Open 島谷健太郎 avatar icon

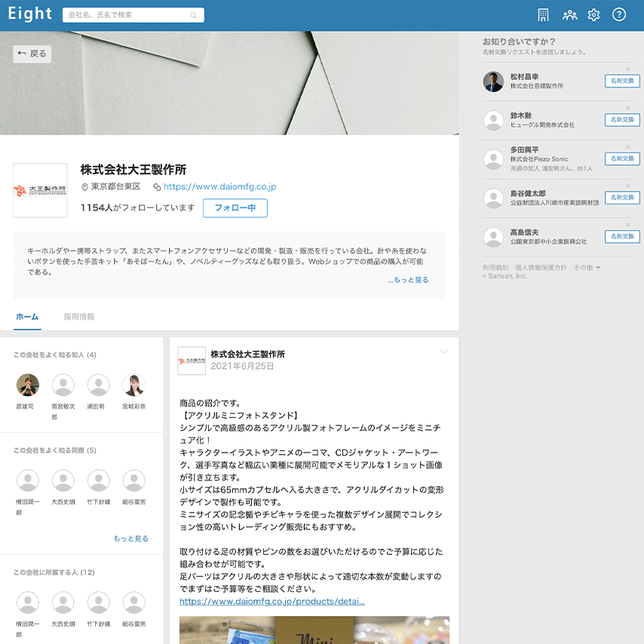pos(493,198)
